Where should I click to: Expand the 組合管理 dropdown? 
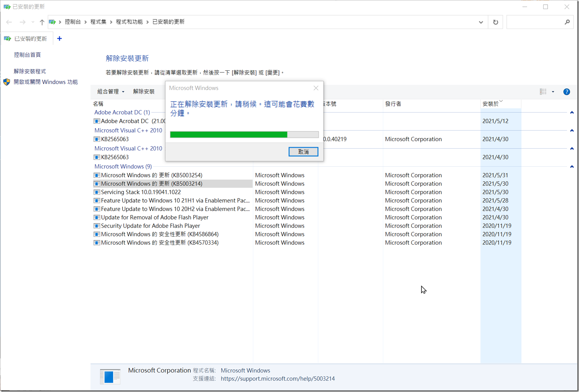(x=110, y=91)
